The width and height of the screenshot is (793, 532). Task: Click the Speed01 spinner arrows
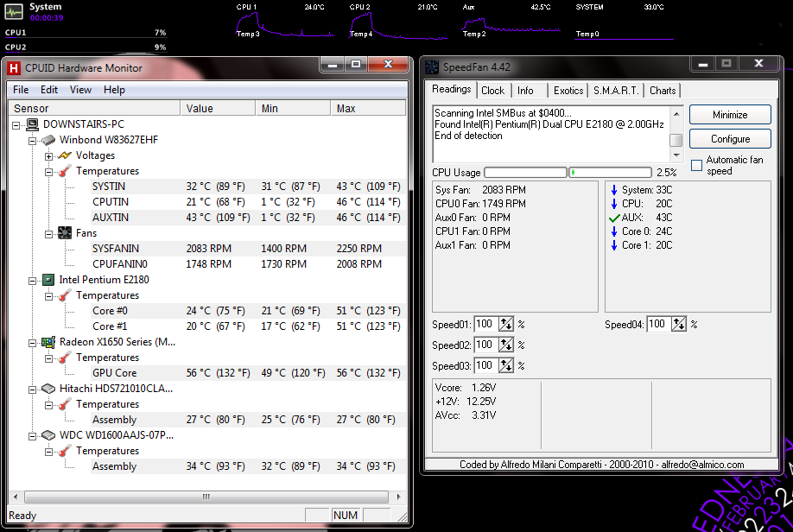pos(506,324)
